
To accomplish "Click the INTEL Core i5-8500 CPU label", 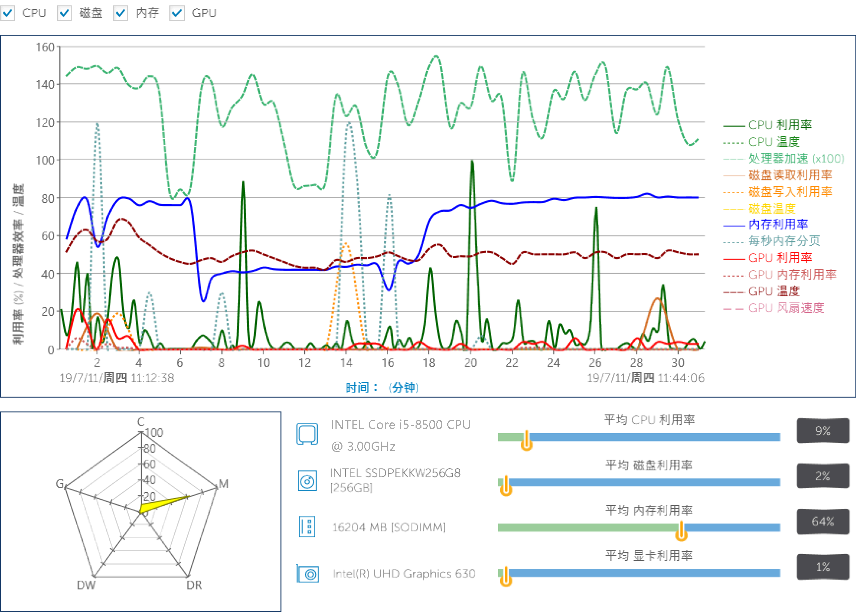I will point(400,425).
